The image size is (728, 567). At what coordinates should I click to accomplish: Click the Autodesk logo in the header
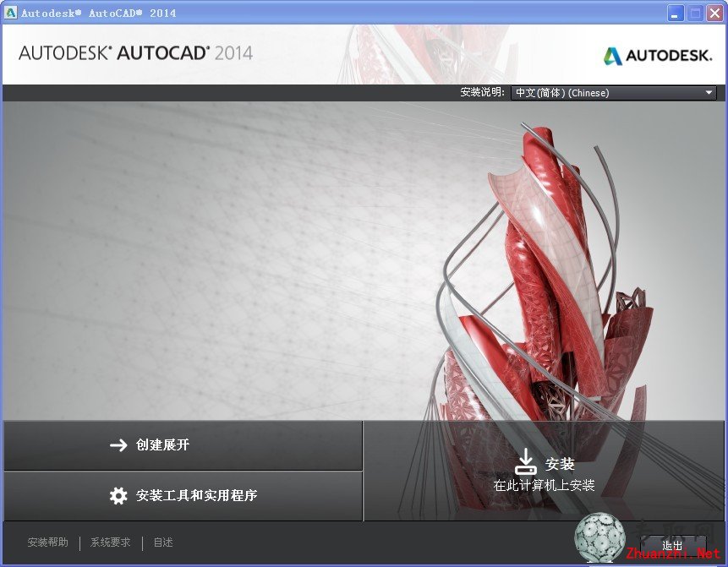coord(658,56)
